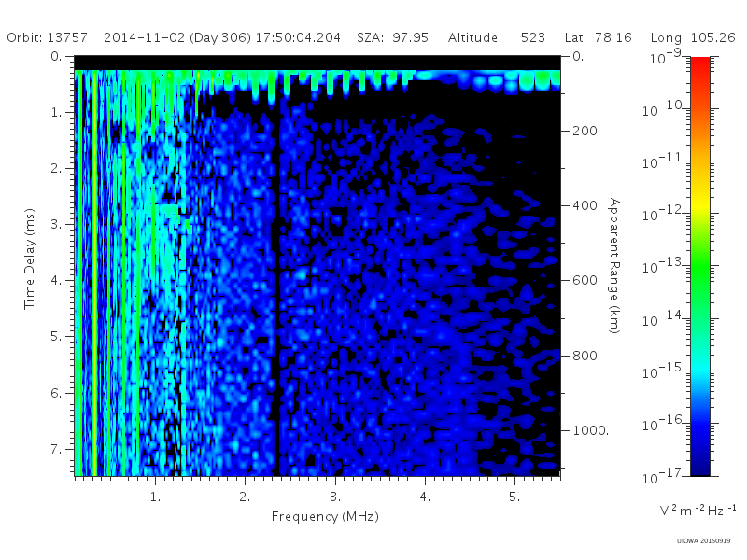Click time delay tick label 7.

[56, 449]
